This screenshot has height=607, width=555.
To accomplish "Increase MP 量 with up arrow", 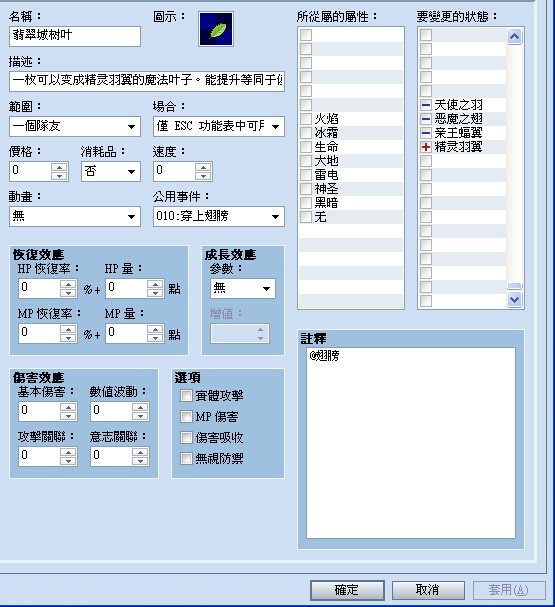I will coord(155,329).
